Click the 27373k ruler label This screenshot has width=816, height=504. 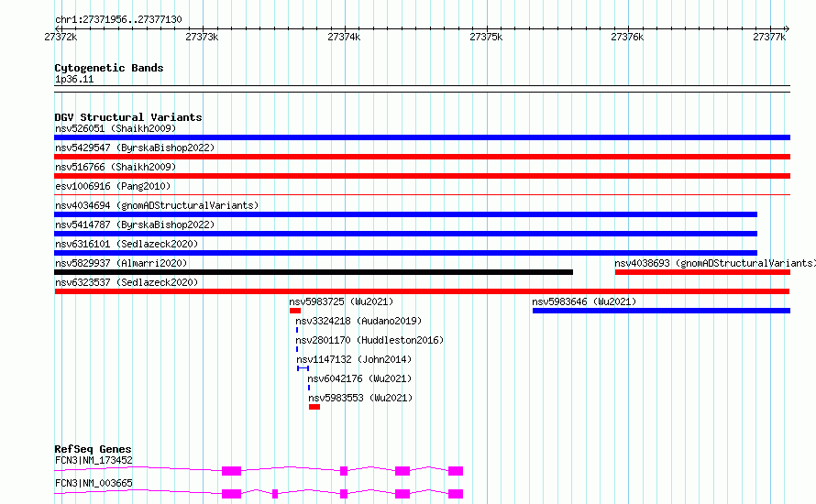coord(202,37)
